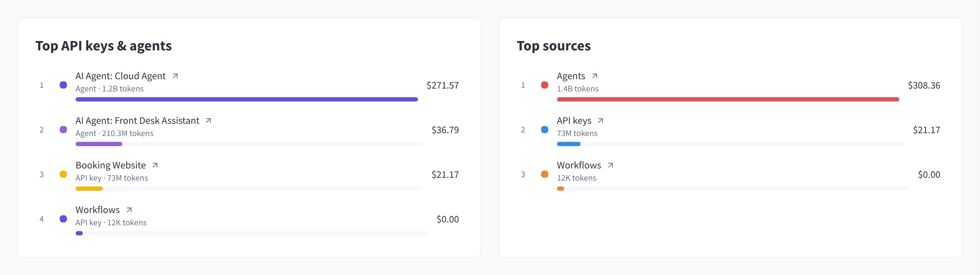This screenshot has height=275, width=980.
Task: Click the Cloud Agent usage bar
Action: click(x=247, y=99)
